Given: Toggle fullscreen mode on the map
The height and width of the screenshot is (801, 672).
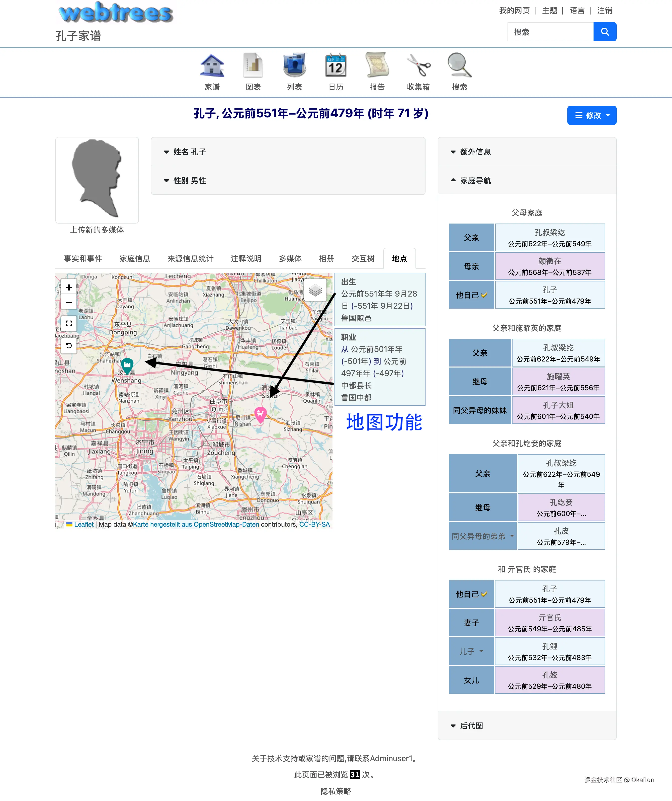Looking at the screenshot, I should (69, 323).
